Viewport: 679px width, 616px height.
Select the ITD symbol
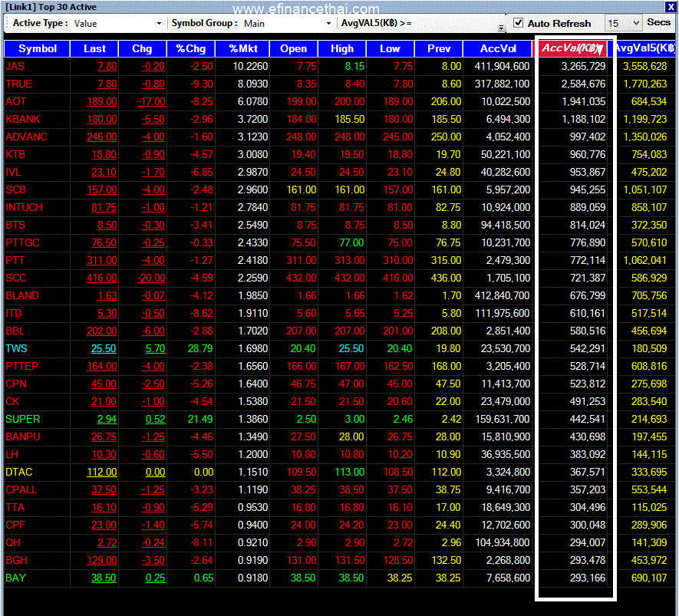click(x=14, y=314)
